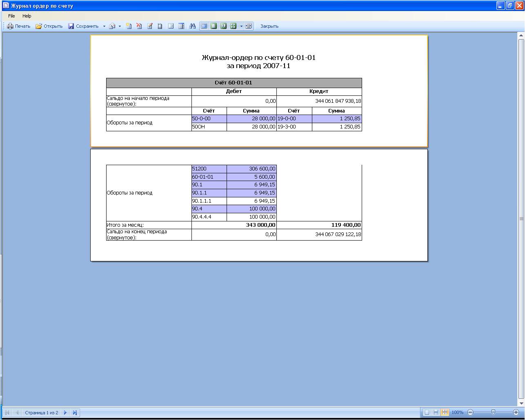Click the Сохранить (Save) button
The height and width of the screenshot is (420, 525).
[x=83, y=26]
